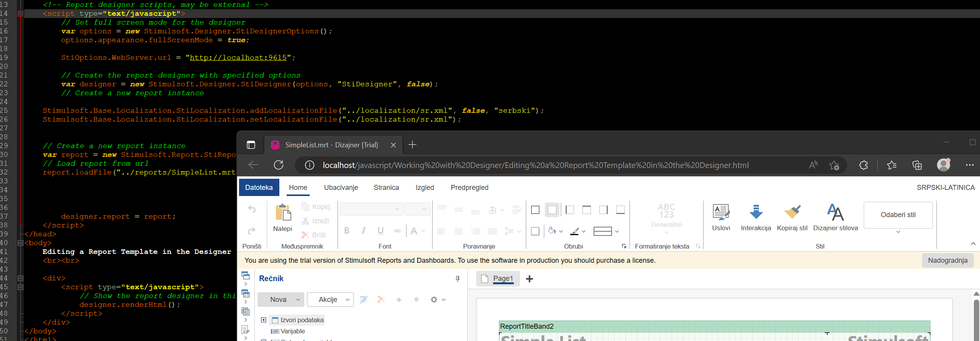Click Kopirj copy button
This screenshot has height=341, width=980.
pyautogui.click(x=316, y=207)
